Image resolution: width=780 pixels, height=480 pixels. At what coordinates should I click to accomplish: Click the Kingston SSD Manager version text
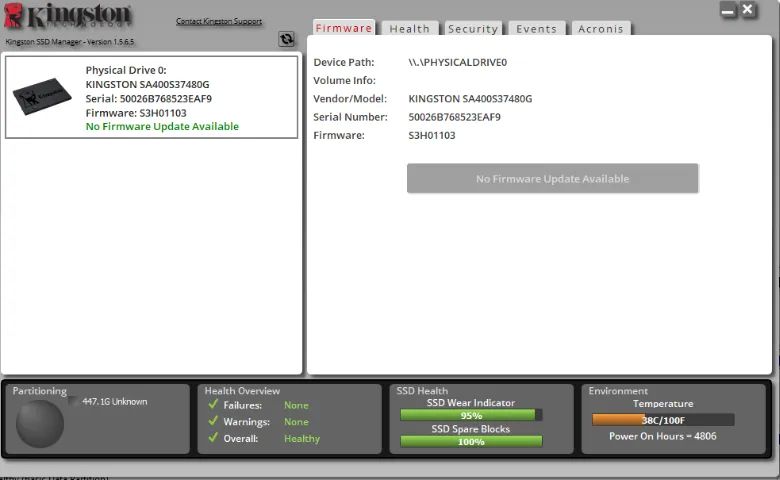[x=70, y=42]
